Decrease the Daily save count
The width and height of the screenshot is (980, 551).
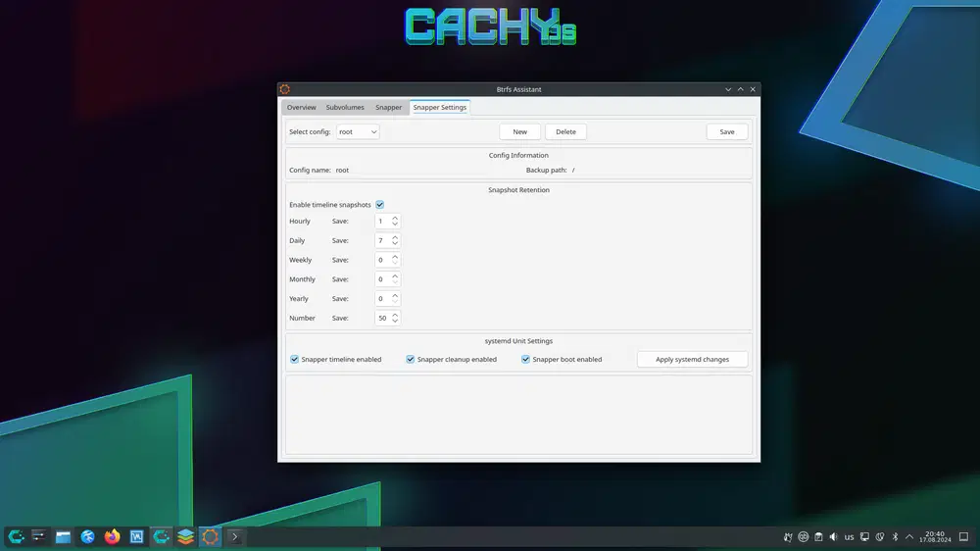tap(395, 244)
